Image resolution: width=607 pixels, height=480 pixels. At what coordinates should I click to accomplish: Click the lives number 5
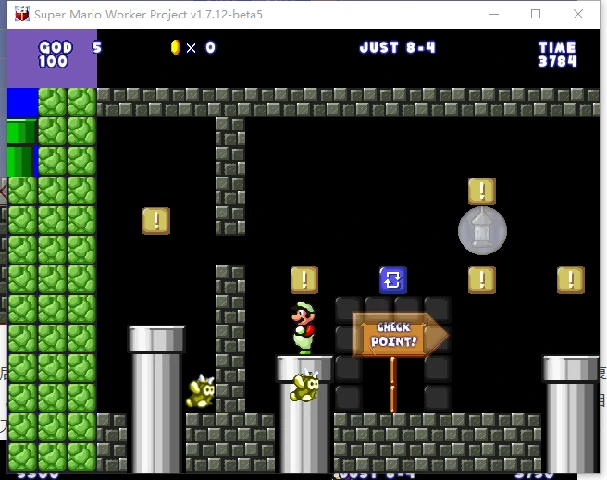pyautogui.click(x=97, y=48)
